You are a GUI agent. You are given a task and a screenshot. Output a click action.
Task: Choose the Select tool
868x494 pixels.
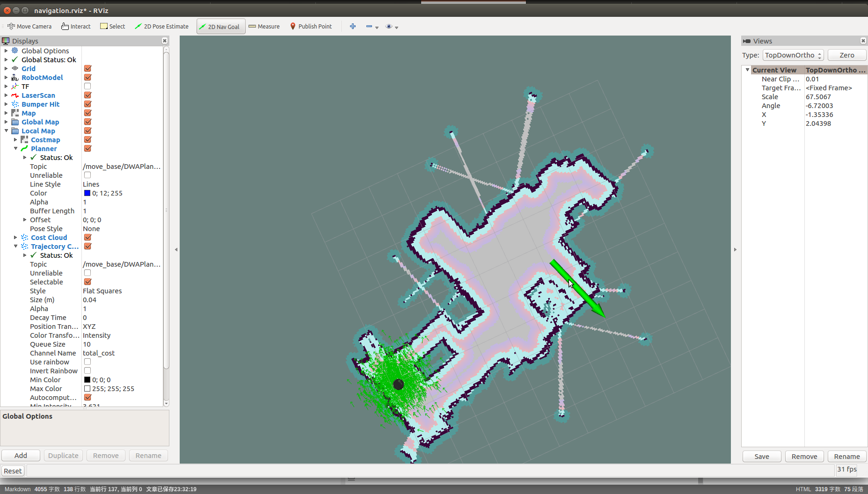tap(112, 27)
